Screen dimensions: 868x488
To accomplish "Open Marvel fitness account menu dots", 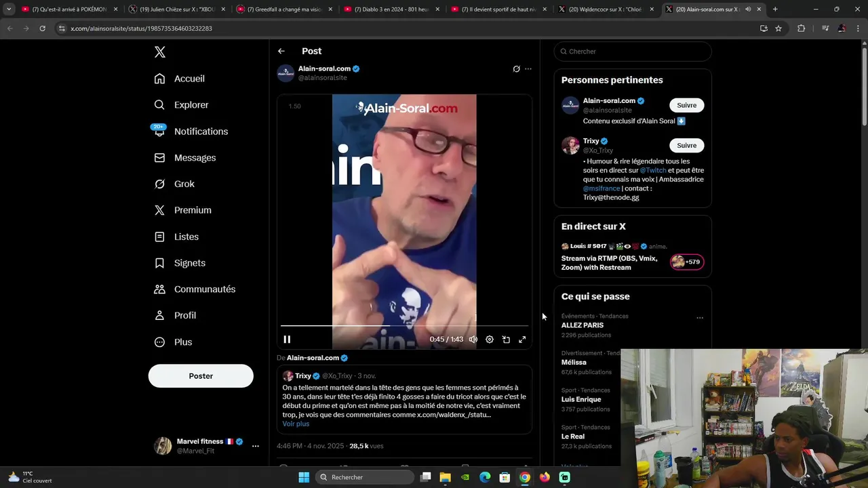I will pyautogui.click(x=256, y=446).
